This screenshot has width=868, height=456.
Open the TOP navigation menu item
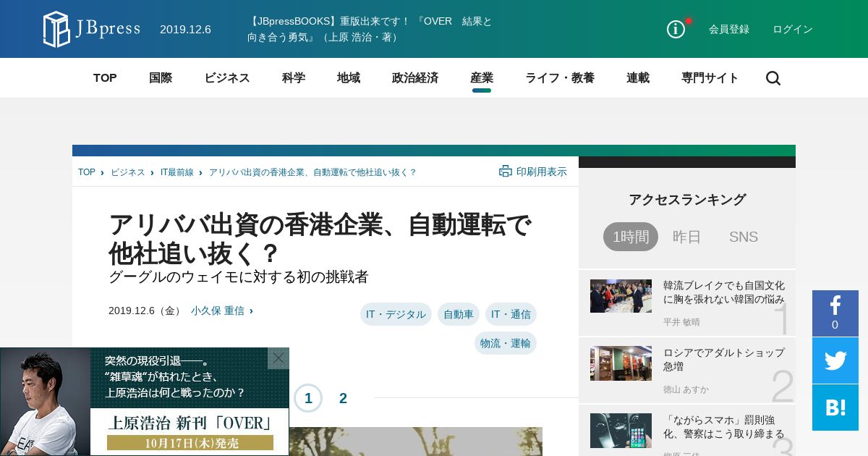(x=105, y=78)
